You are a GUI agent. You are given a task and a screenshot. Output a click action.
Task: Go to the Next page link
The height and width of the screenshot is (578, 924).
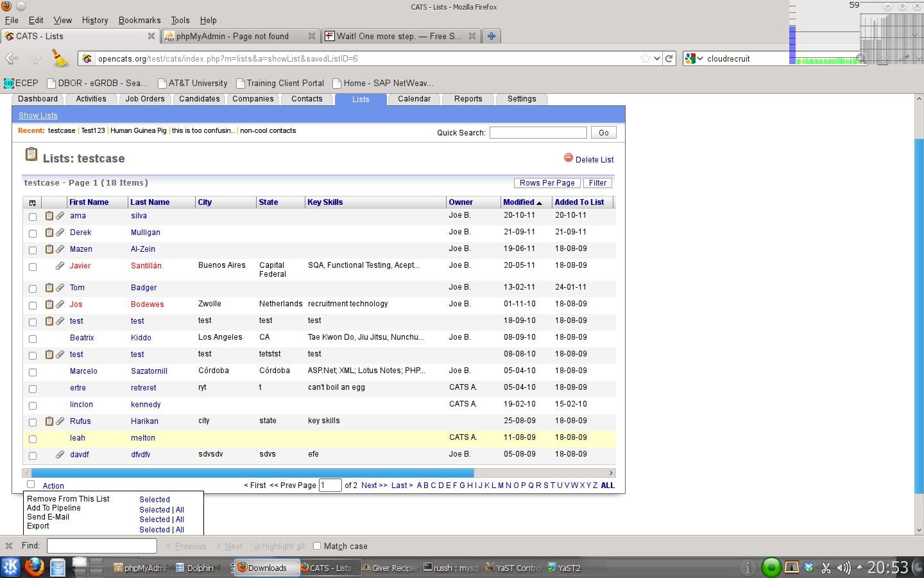pos(374,486)
